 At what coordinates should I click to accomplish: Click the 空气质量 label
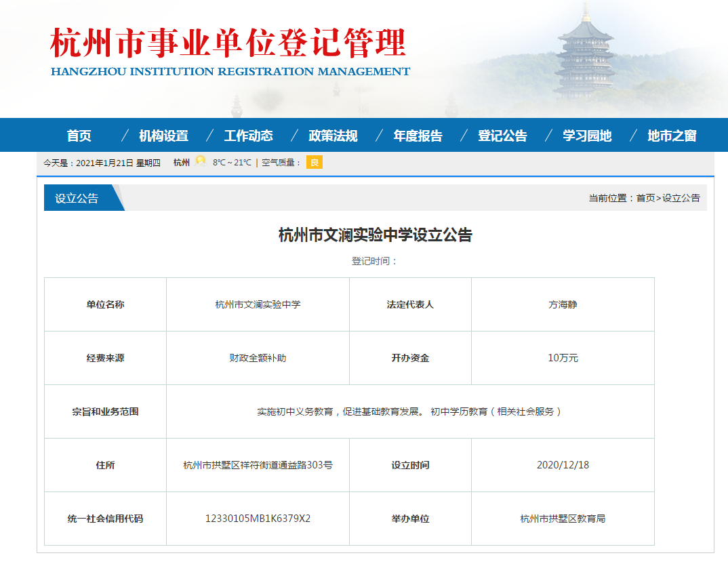coord(281,163)
